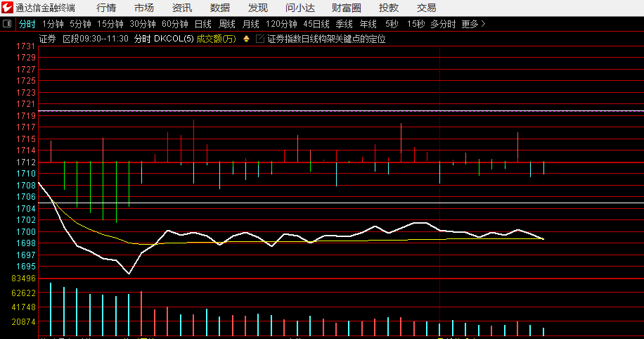The image size is (644, 339).
Task: Open the 市场 menu
Action: tap(144, 8)
